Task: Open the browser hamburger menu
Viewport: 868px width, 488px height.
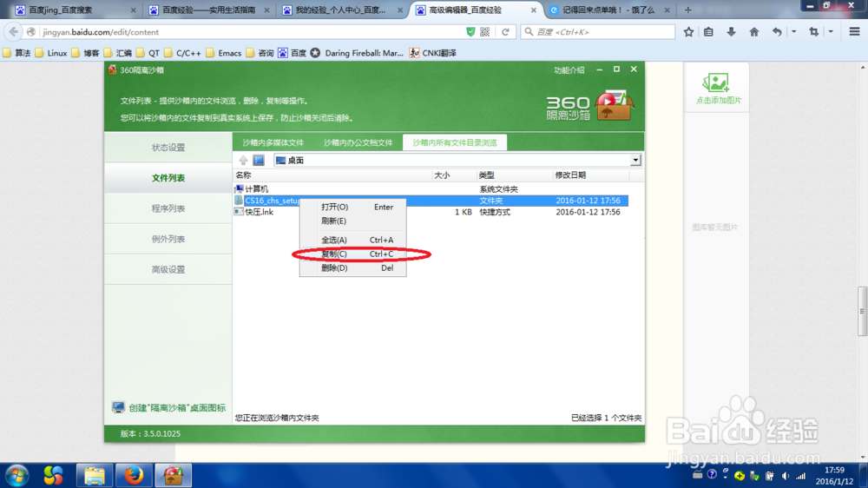Action: click(x=854, y=32)
